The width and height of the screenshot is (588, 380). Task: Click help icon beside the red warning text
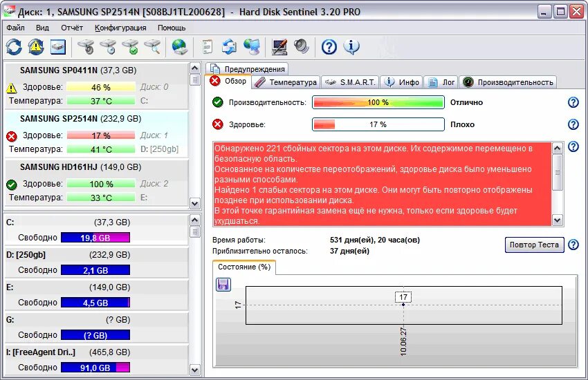[573, 146]
